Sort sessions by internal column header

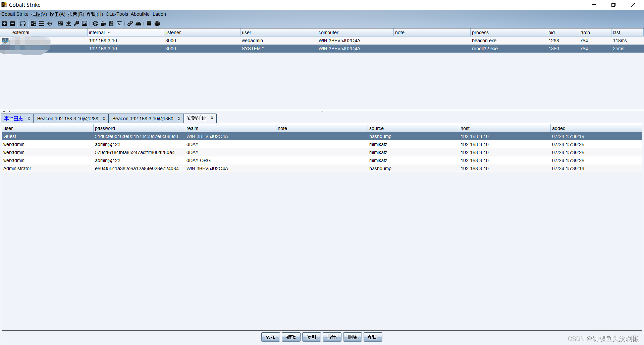(x=125, y=32)
